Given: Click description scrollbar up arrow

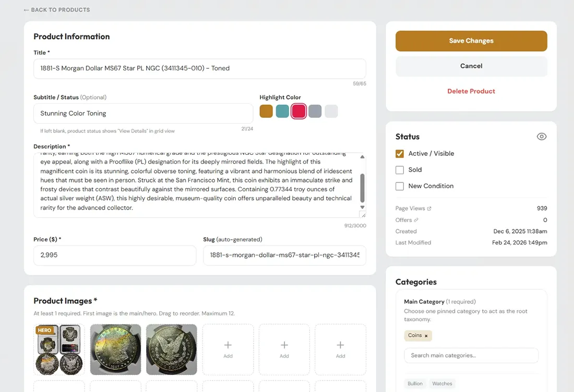Looking at the screenshot, I should [363, 157].
